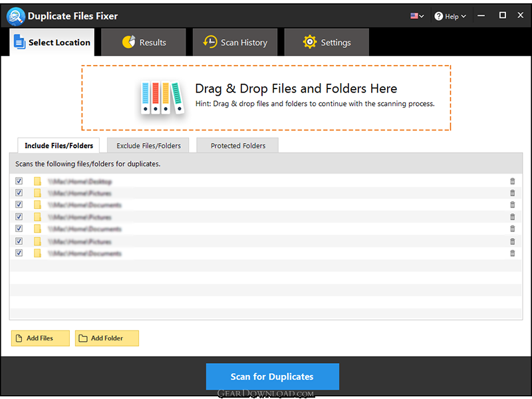Select the first Documents folder path text
532x399 pixels.
pos(84,205)
